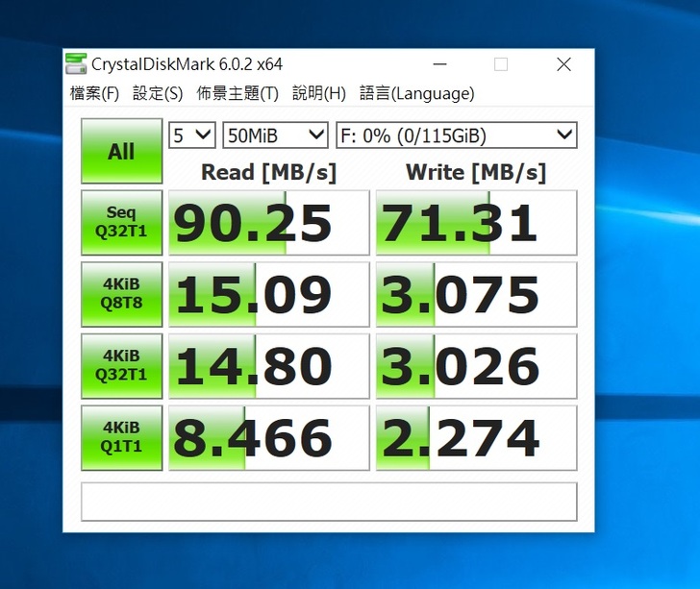This screenshot has width=700, height=589.
Task: Start the 4KiB Q32T1 test
Action: [x=121, y=366]
